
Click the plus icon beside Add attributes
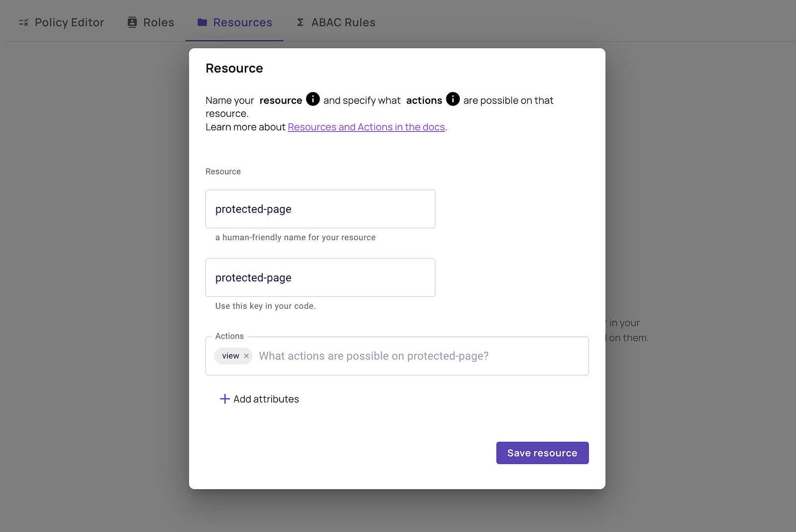click(x=225, y=399)
